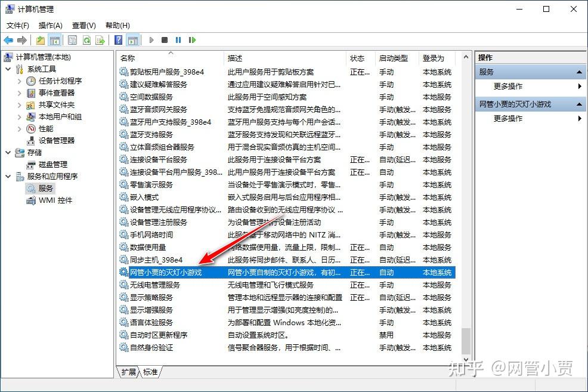The height and width of the screenshot is (392, 588).
Task: Click the Pause Service toolbar icon
Action: coord(178,40)
